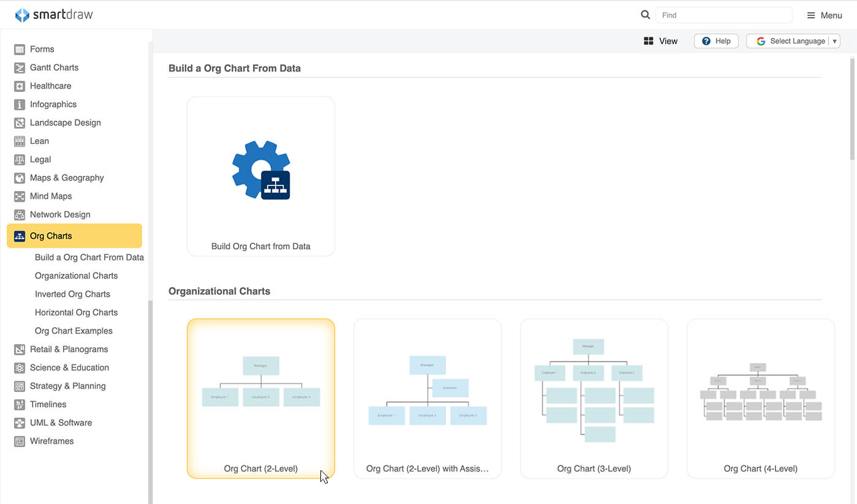Click the Gantt Charts category icon
Screen dimensions: 857x504
[20, 67]
